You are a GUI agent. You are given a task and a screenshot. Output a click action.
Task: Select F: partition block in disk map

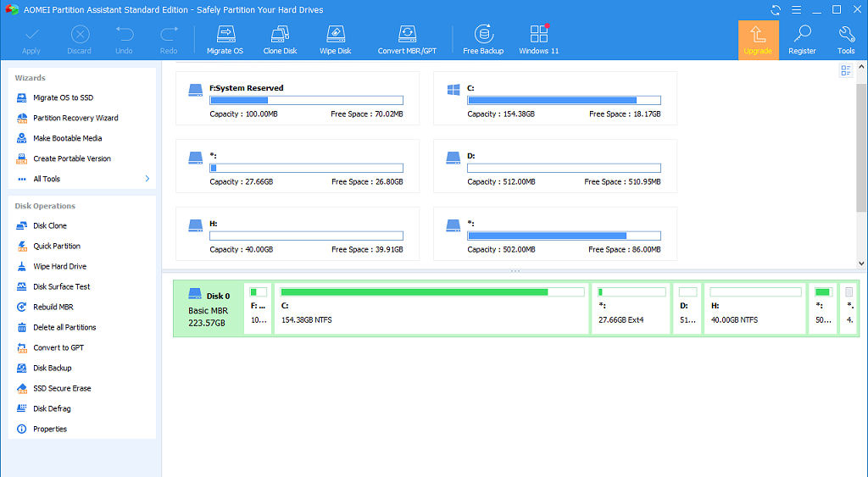point(258,308)
